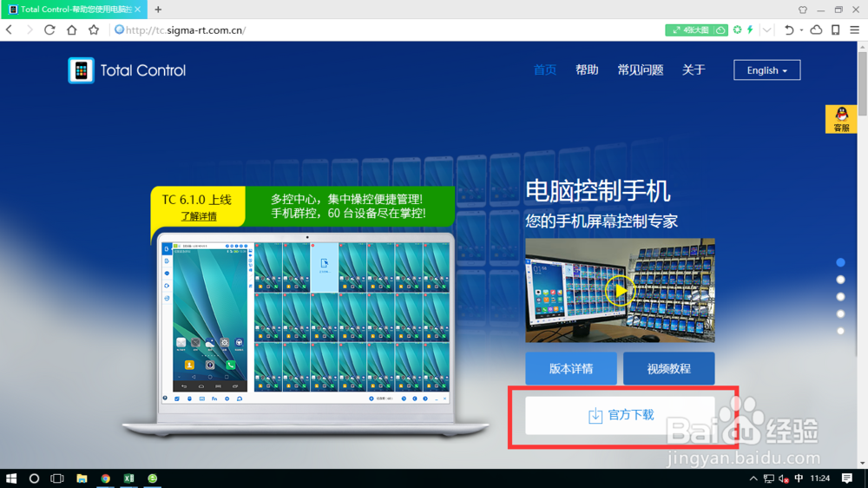Select the Total Control browser tab

click(74, 10)
